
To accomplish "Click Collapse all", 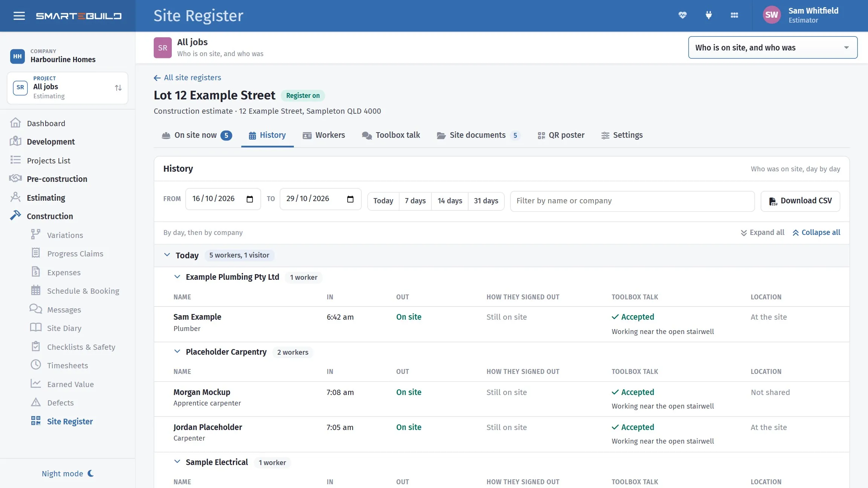I will click(x=816, y=232).
